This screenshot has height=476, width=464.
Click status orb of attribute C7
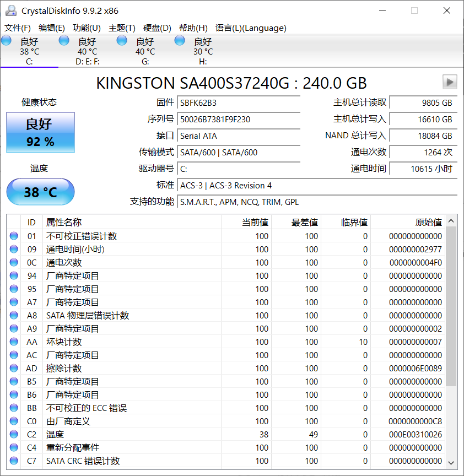14,461
